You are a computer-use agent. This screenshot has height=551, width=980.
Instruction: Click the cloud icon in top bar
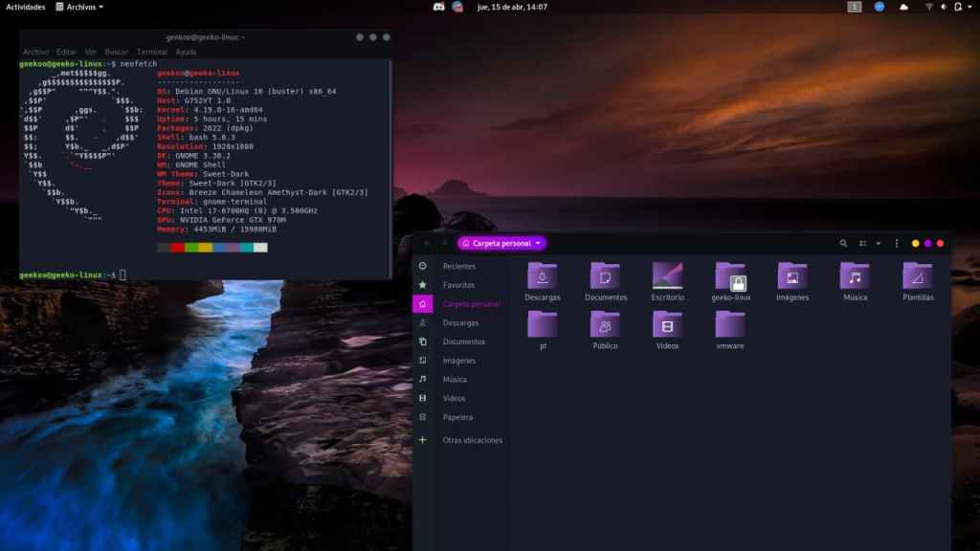pyautogui.click(x=904, y=7)
